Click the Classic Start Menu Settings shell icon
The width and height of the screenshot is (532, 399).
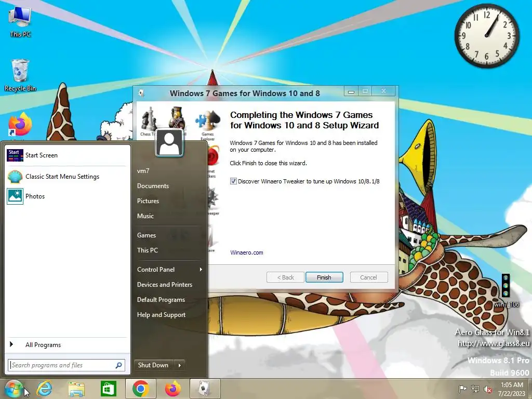15,177
